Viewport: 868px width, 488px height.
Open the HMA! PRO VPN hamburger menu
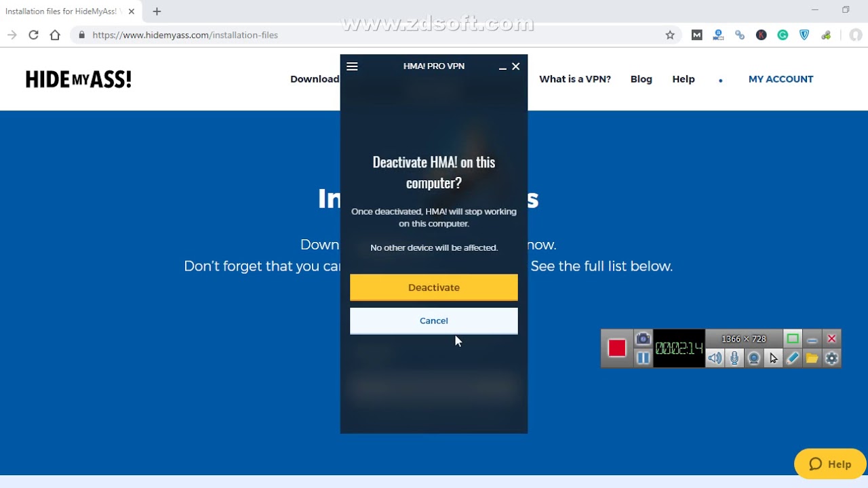(x=352, y=66)
